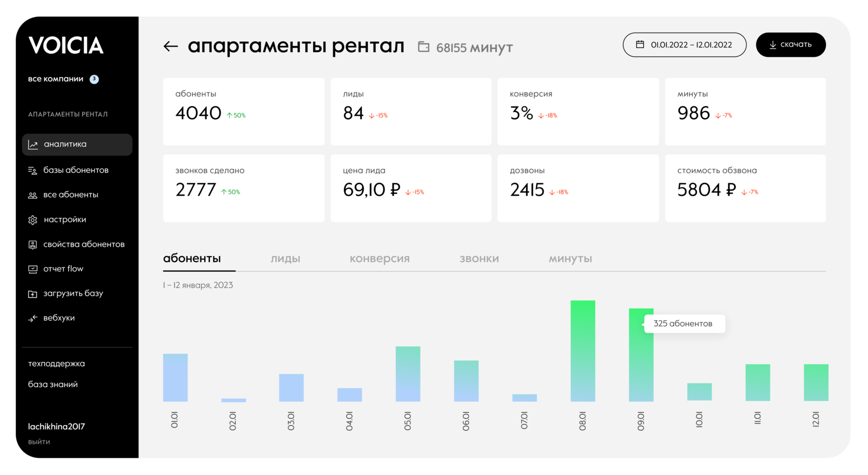The image size is (868, 475).
Task: Click the 325 абонентов tooltip
Action: (685, 324)
